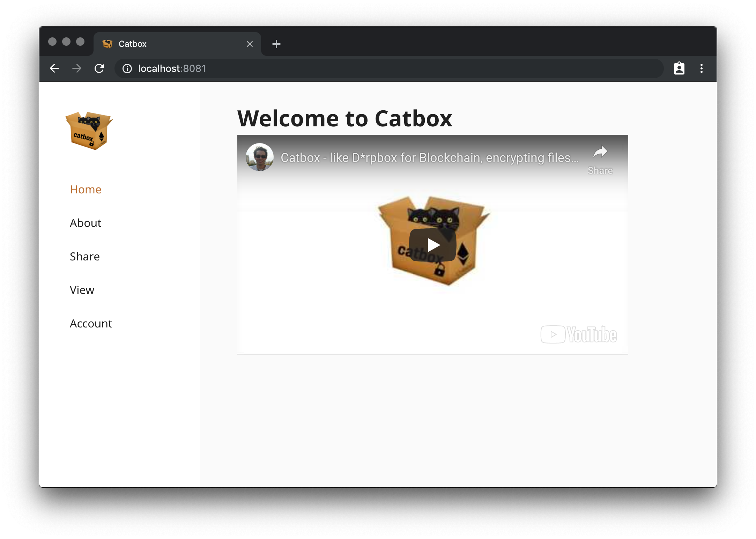
Task: Select View in the sidebar navigation
Action: [x=82, y=290]
